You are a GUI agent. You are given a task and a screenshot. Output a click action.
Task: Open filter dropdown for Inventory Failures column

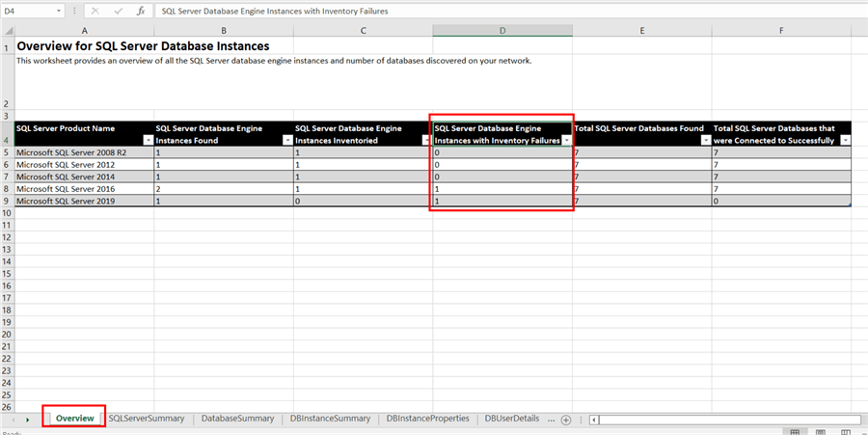pos(566,141)
